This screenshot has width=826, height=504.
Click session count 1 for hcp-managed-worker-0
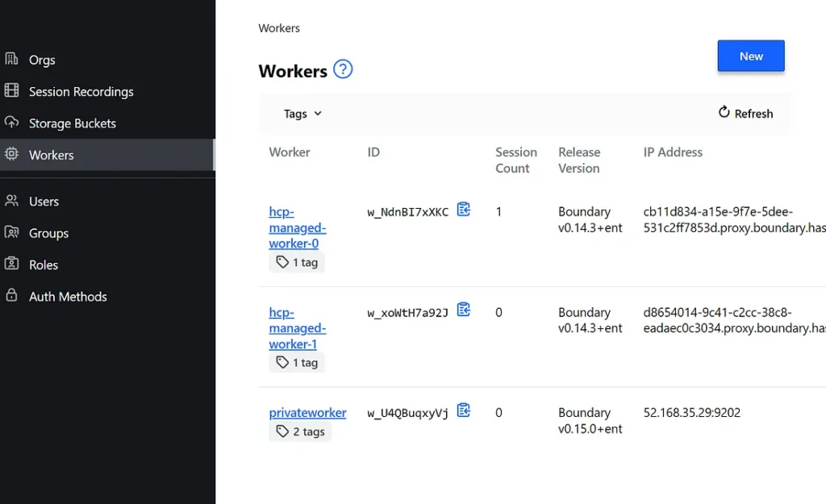pyautogui.click(x=499, y=212)
